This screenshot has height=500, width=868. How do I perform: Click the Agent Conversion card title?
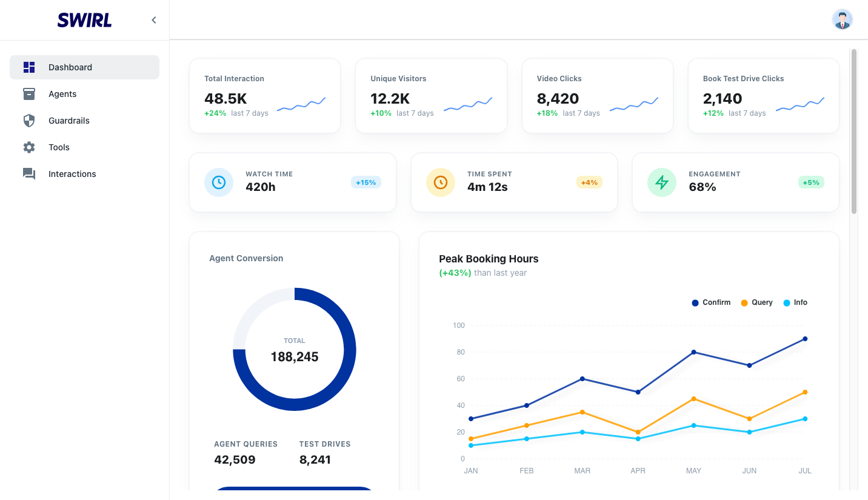246,258
